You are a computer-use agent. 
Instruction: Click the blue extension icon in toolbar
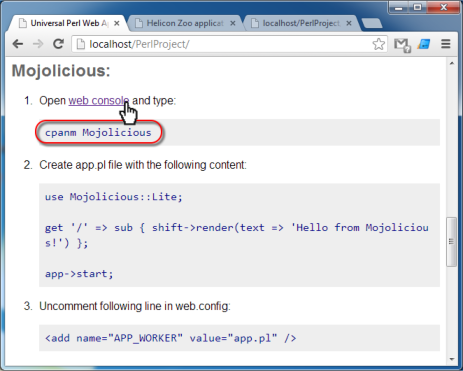click(424, 44)
